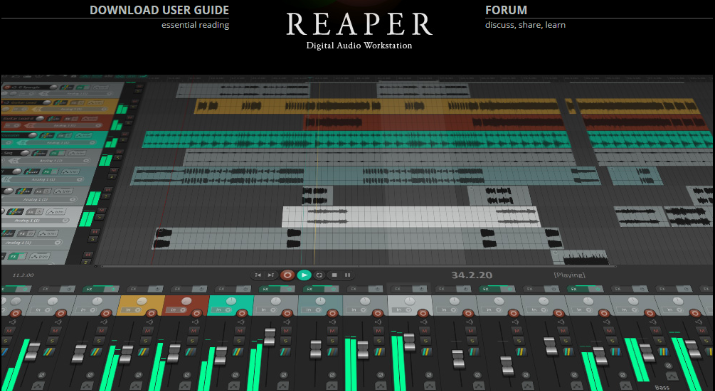Click the 34.2.20 time position display

(x=471, y=275)
